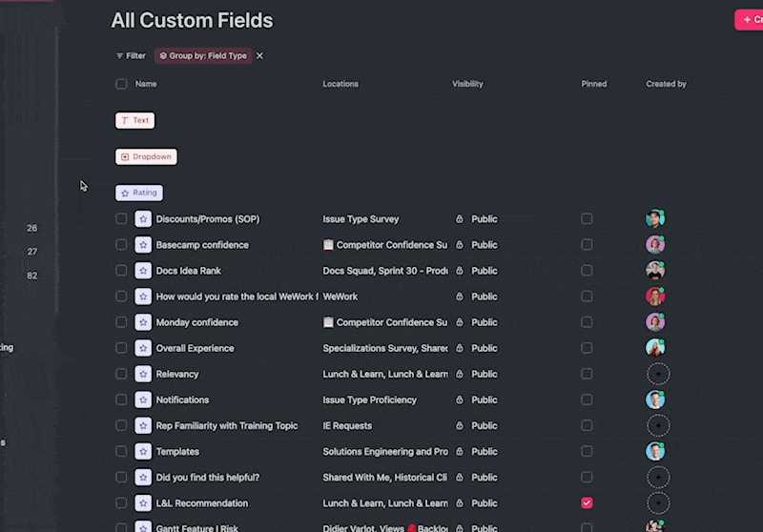
Task: Expand the Text field type group
Action: [134, 120]
